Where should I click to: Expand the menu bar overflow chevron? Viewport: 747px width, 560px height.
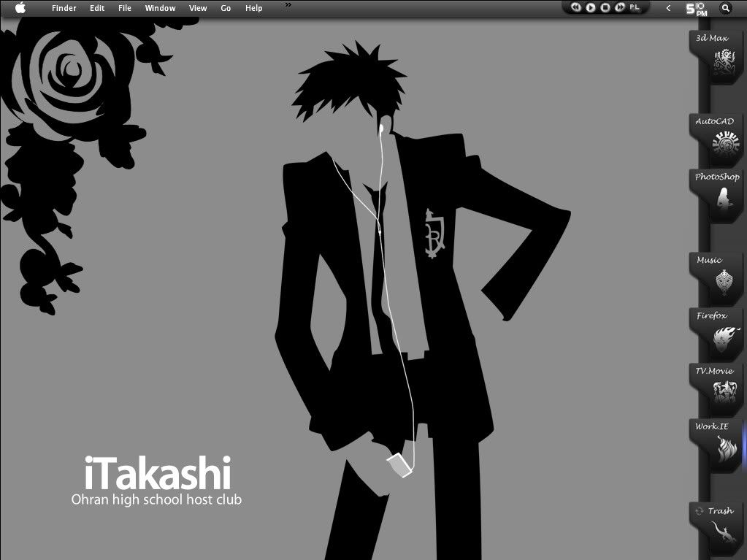[x=288, y=5]
